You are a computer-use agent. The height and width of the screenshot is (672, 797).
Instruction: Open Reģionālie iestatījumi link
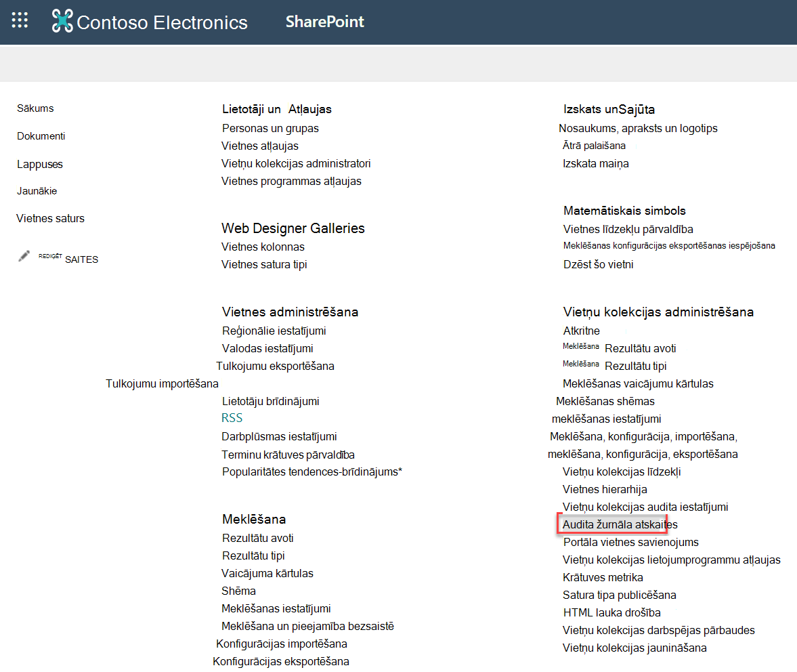(x=274, y=331)
